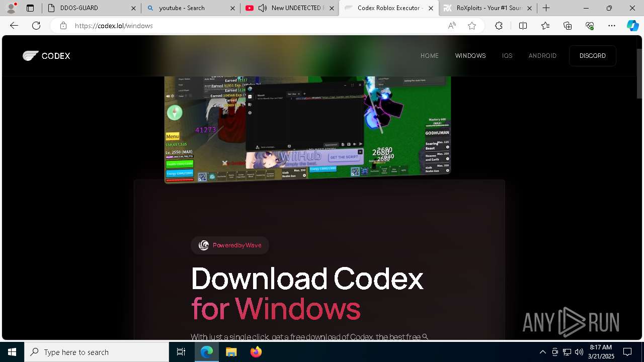This screenshot has width=644, height=362.
Task: Open Browser essentials heart icon
Action: [590, 26]
